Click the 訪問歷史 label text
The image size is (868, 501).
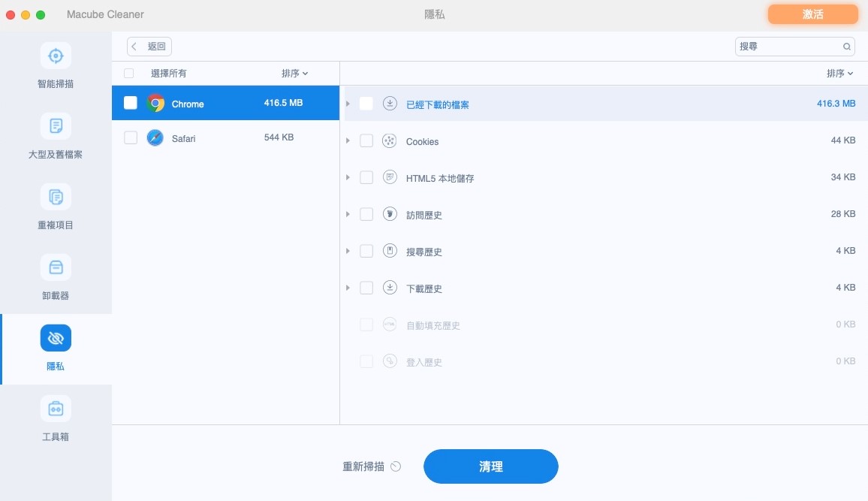coord(424,216)
